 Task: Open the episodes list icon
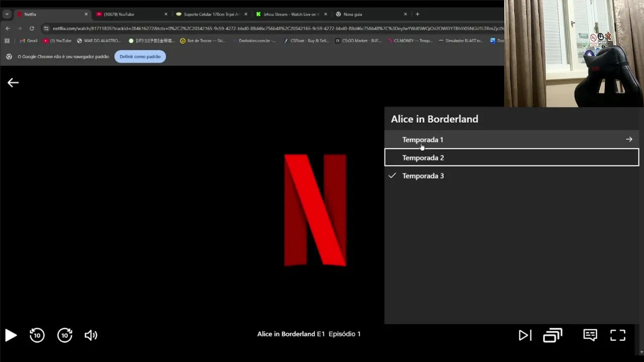552,335
